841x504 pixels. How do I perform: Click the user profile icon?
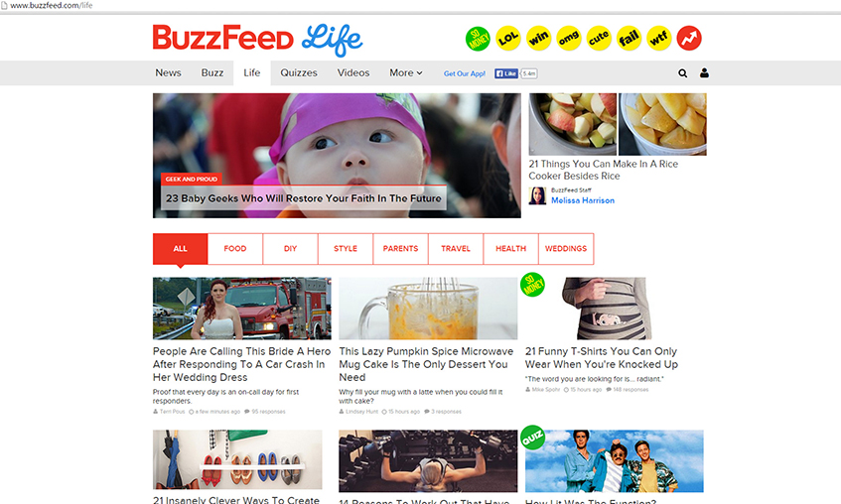tap(704, 72)
